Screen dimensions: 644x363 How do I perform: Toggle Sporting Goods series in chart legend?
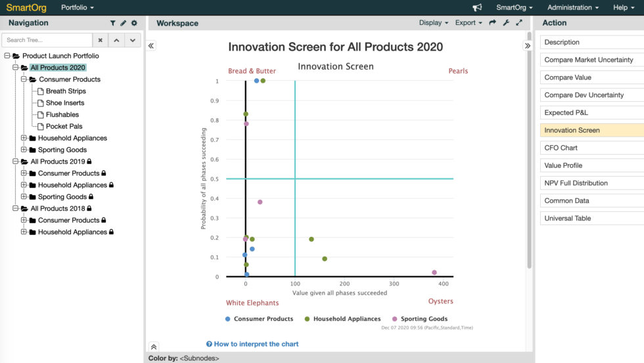coord(423,319)
